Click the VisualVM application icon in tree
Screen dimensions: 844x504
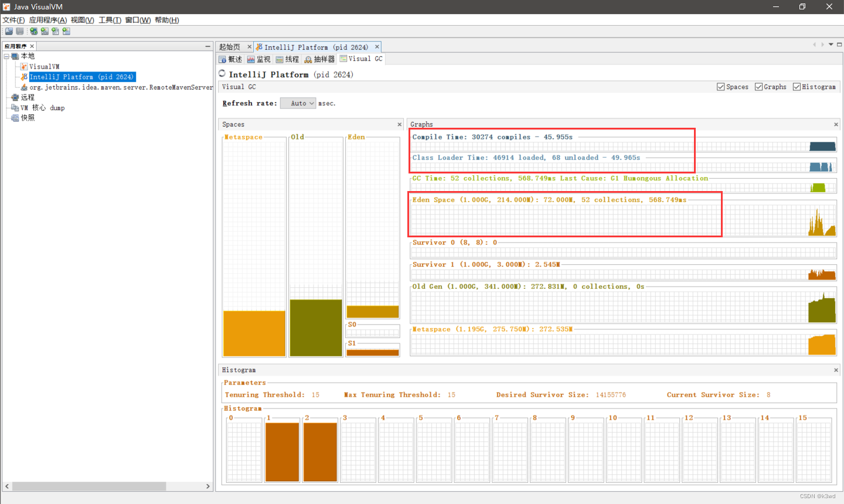(x=24, y=67)
